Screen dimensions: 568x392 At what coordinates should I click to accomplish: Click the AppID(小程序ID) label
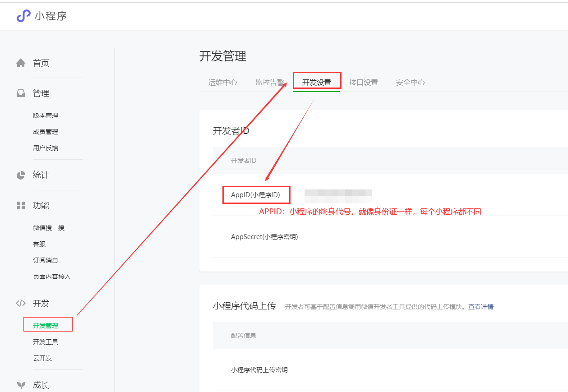tap(255, 195)
